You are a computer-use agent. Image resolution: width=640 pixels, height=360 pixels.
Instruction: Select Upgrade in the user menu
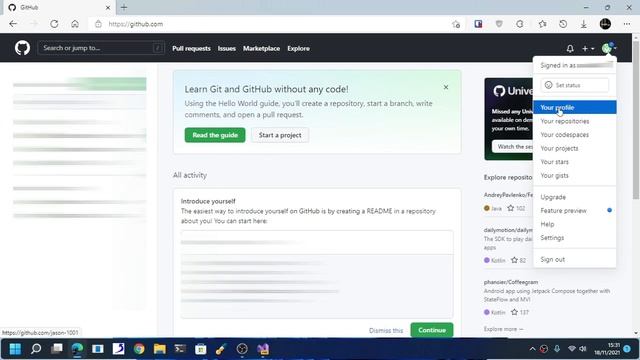click(574, 197)
